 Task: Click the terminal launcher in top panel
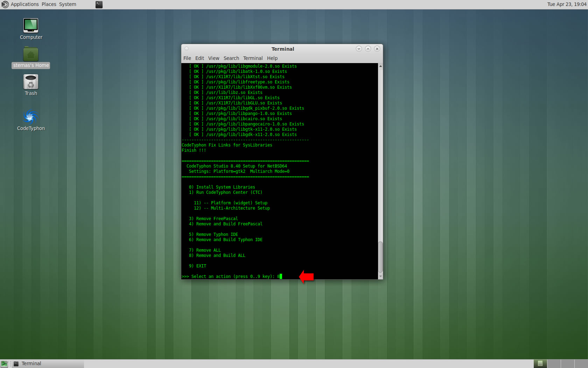99,5
